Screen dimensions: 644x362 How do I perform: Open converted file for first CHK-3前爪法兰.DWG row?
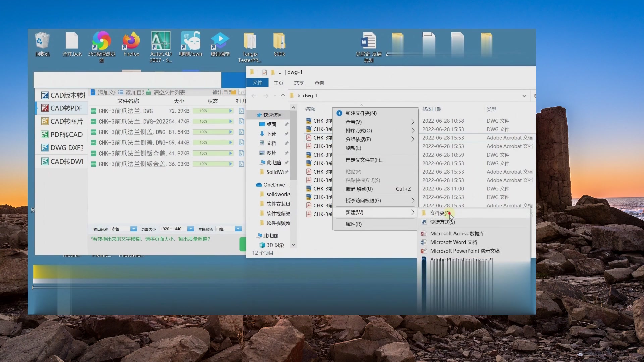(241, 111)
